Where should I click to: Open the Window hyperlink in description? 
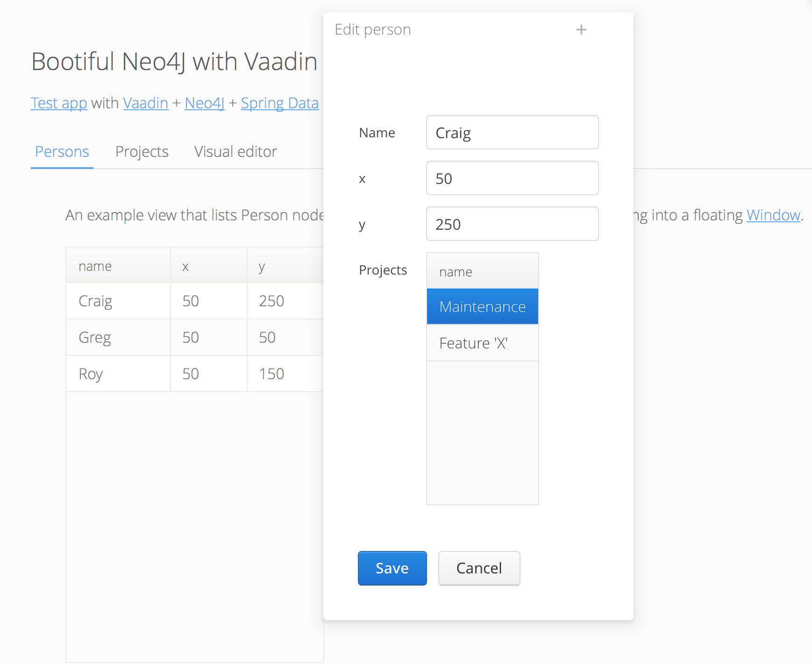tap(773, 215)
